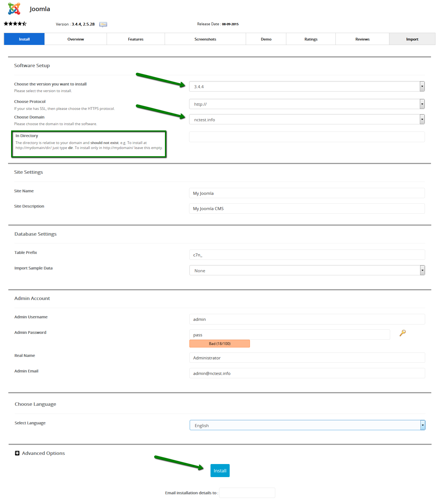
Task: Open the version dropdown showing 3.4.4
Action: tap(307, 86)
